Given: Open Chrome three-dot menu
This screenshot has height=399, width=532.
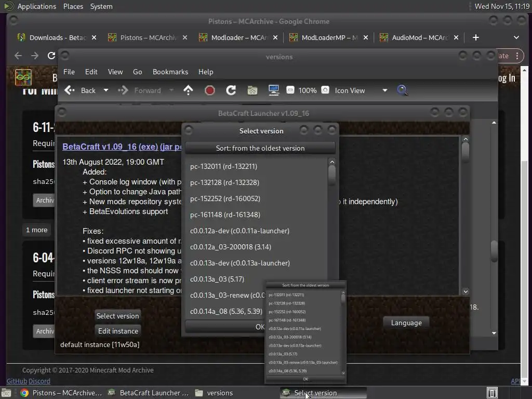Looking at the screenshot, I should pos(517,56).
